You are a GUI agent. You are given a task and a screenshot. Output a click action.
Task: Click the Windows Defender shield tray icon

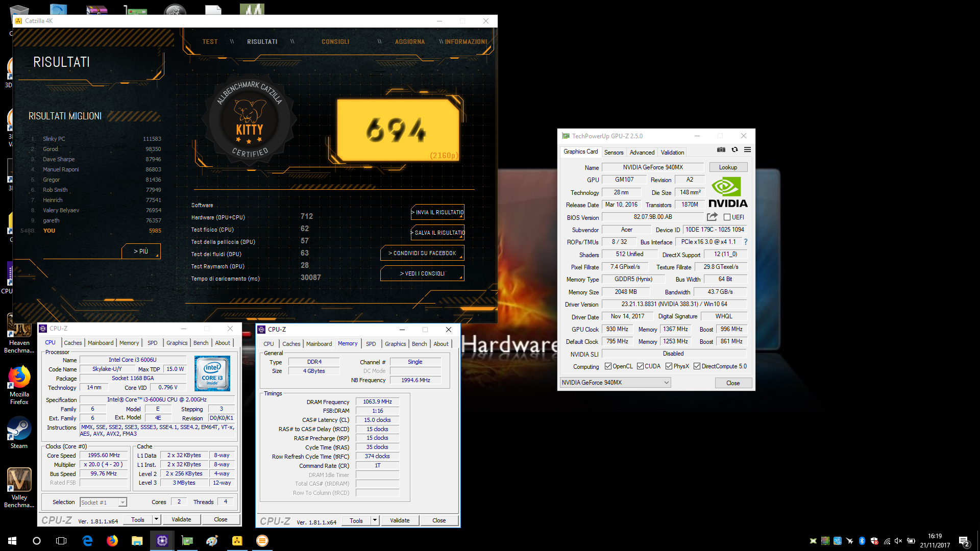[x=874, y=541]
